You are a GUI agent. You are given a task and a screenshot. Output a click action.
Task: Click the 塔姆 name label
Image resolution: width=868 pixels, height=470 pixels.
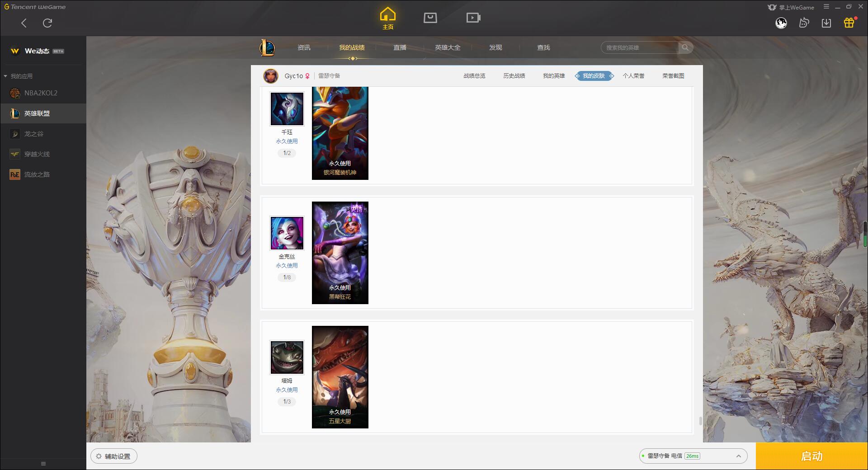click(287, 381)
